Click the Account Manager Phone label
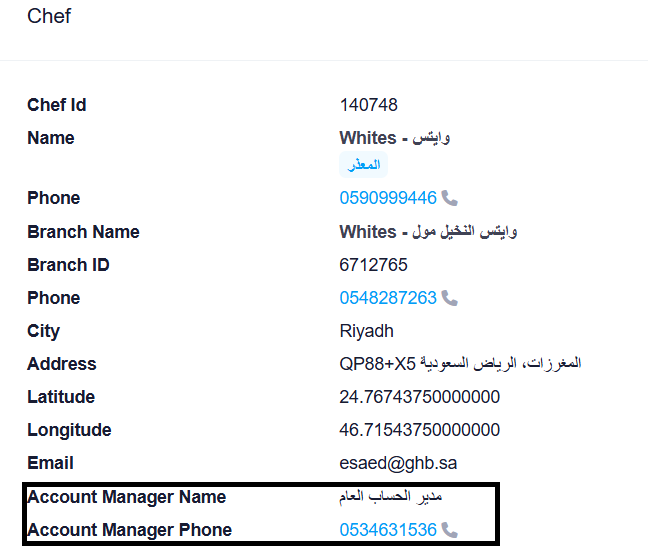 click(x=129, y=530)
